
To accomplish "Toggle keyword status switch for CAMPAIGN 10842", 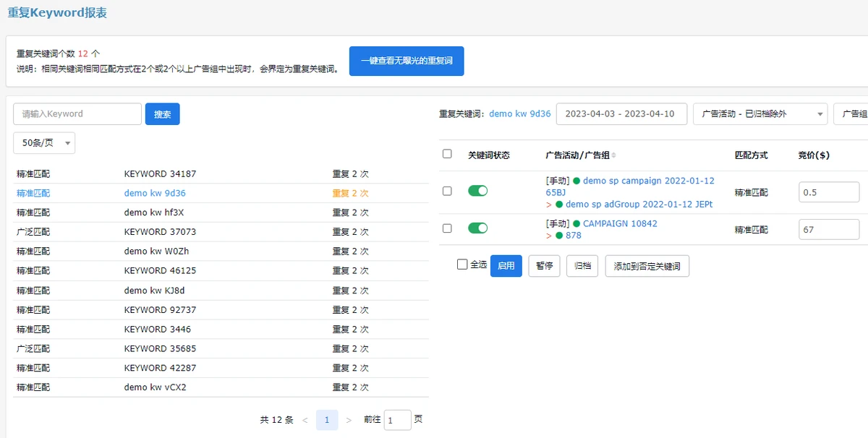I will [x=477, y=228].
